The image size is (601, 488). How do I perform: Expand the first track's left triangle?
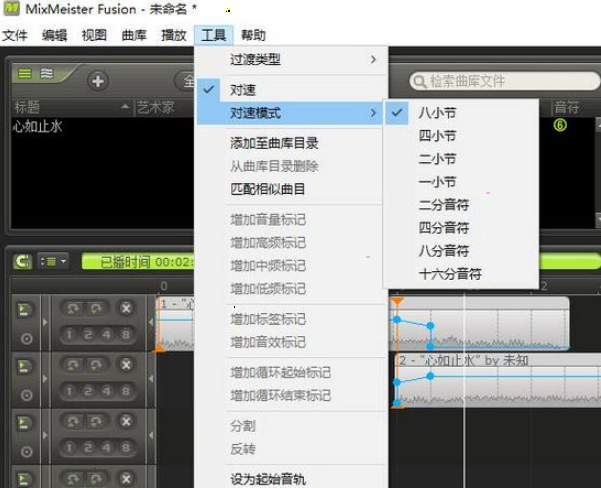45,322
